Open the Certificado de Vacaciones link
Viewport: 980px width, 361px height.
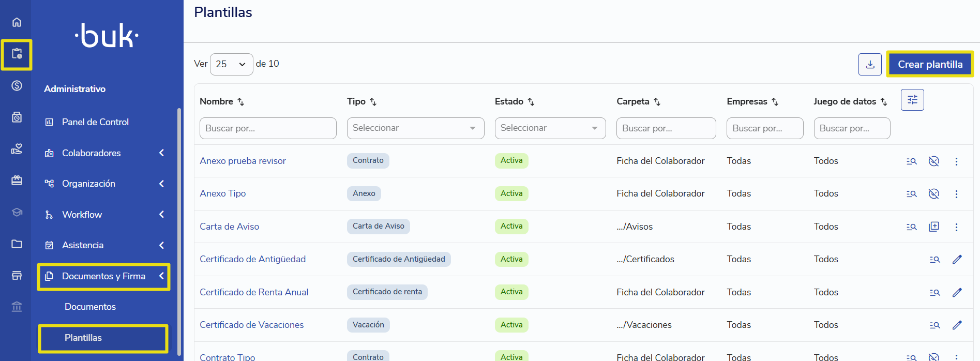251,325
